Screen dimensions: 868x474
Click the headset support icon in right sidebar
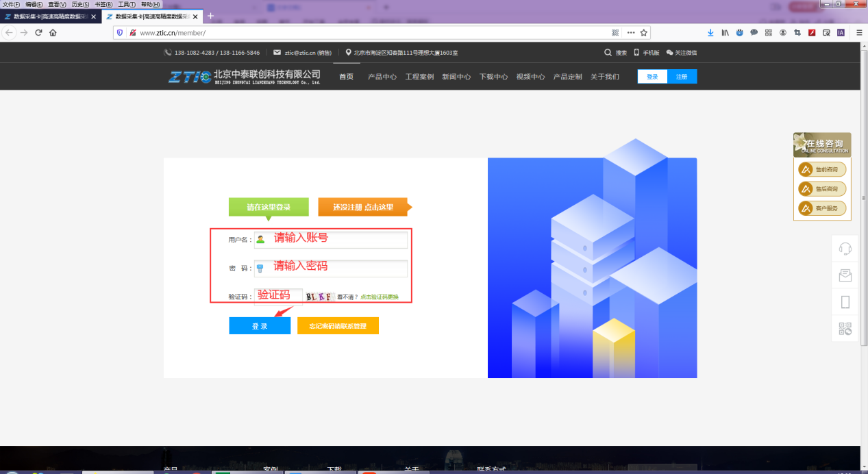tap(845, 249)
